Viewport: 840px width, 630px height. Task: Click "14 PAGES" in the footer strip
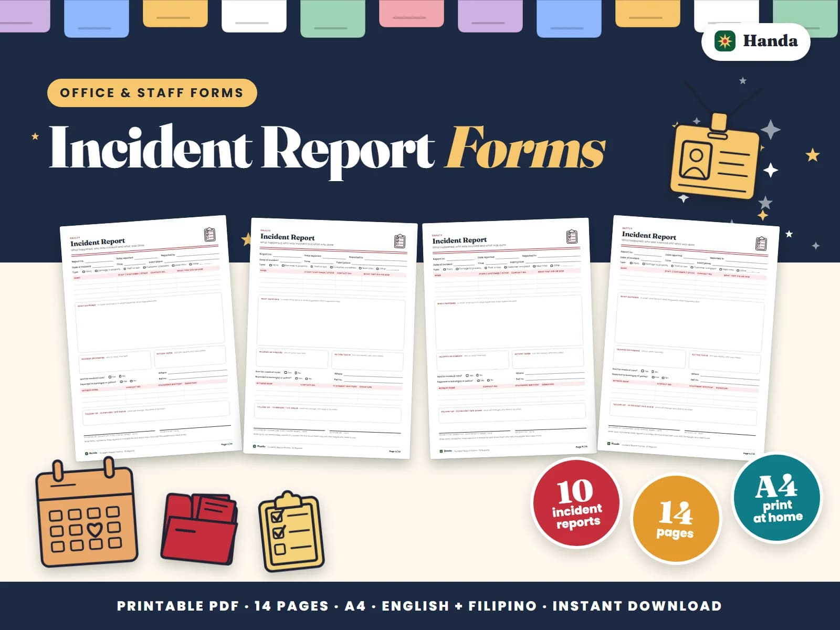tap(291, 606)
